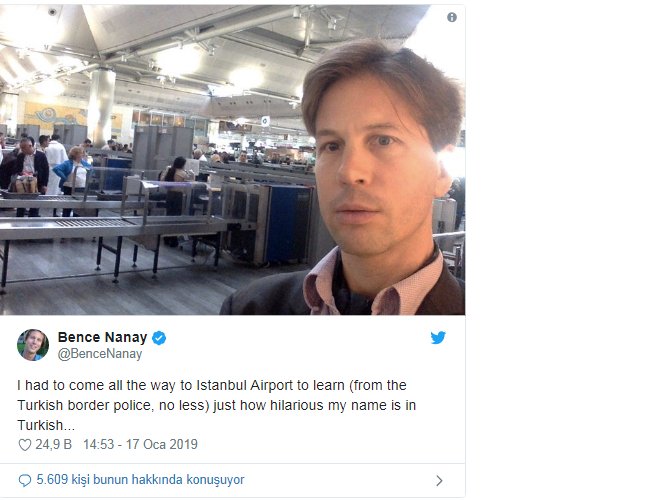Screen dimensions: 670x500
Task: Click the tweet date 17 Oca 2019
Action: click(x=162, y=444)
